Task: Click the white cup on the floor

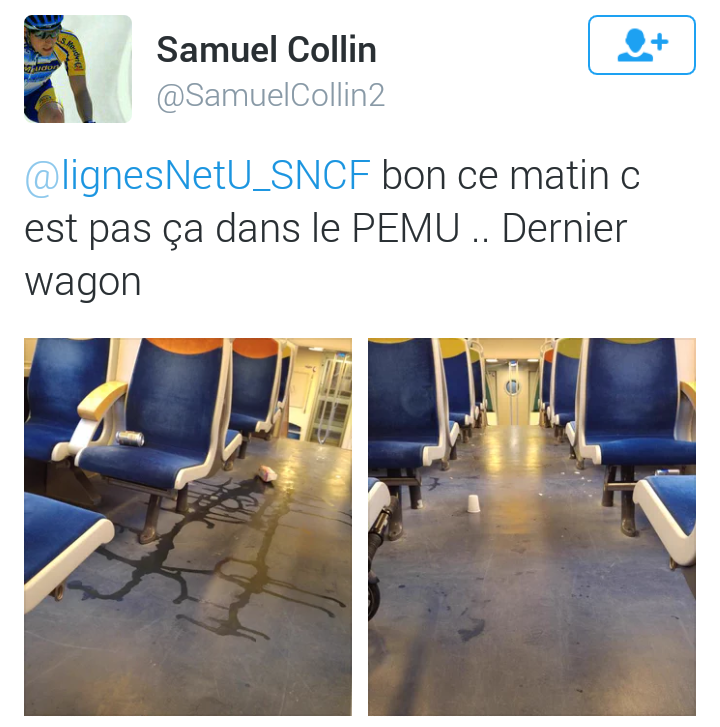Action: tap(473, 503)
